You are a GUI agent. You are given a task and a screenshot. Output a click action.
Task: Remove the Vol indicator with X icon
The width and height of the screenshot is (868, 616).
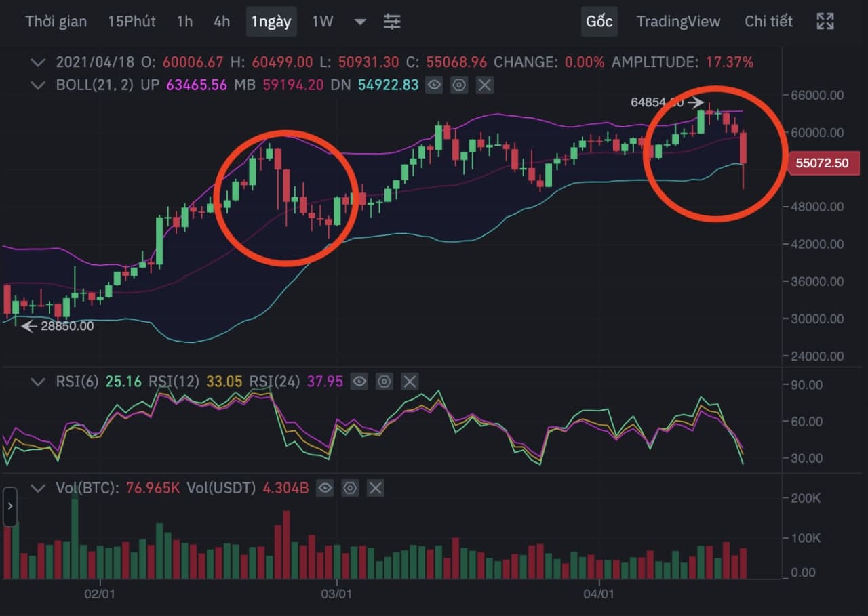(375, 487)
